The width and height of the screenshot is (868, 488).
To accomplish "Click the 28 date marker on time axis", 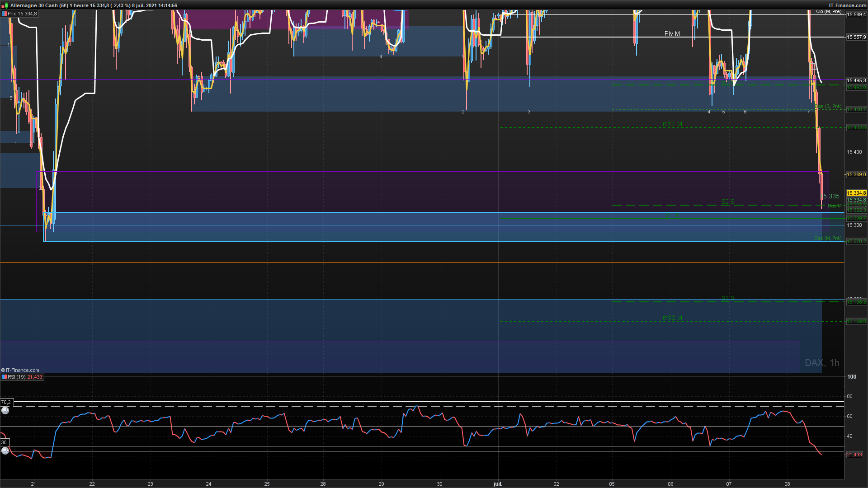I will pos(323,483).
